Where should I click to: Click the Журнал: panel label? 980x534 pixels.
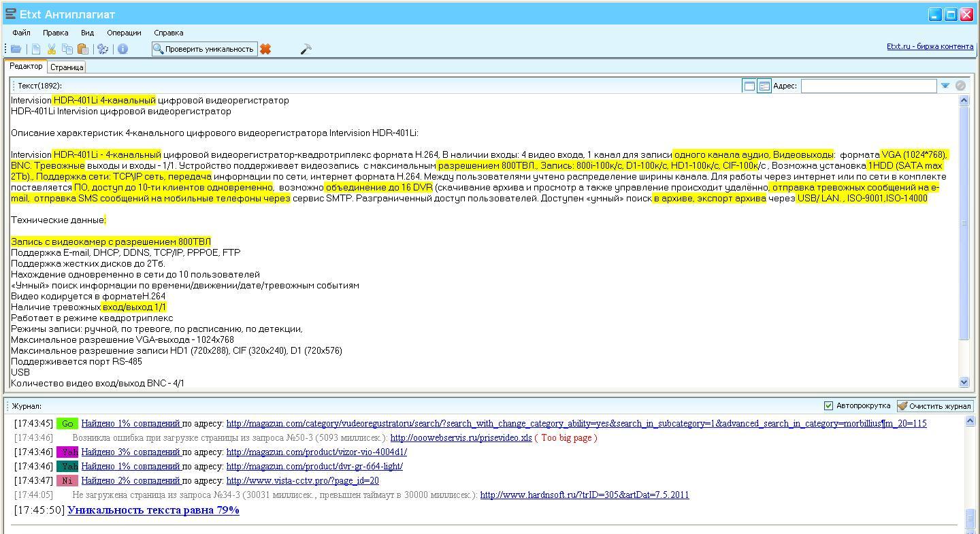(x=27, y=406)
